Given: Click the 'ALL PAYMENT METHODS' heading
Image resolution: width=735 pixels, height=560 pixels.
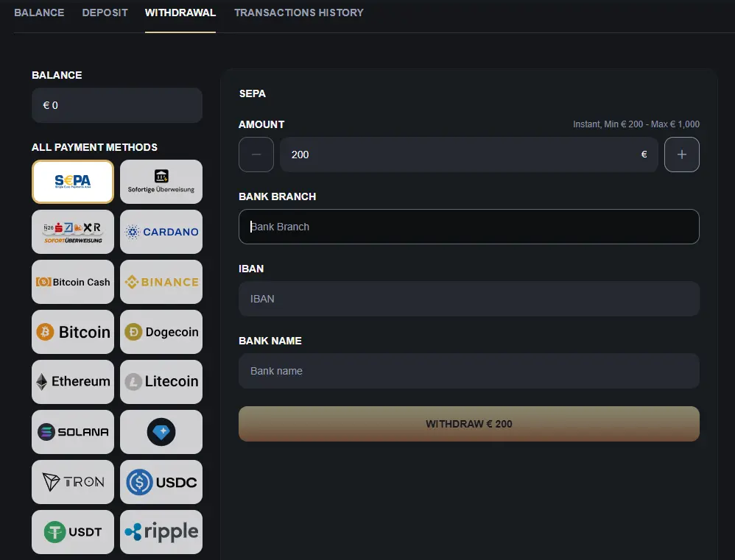Looking at the screenshot, I should pyautogui.click(x=95, y=147).
